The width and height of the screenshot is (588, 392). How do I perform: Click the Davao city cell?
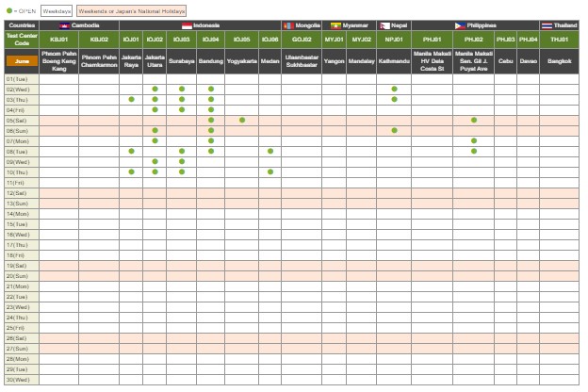529,60
